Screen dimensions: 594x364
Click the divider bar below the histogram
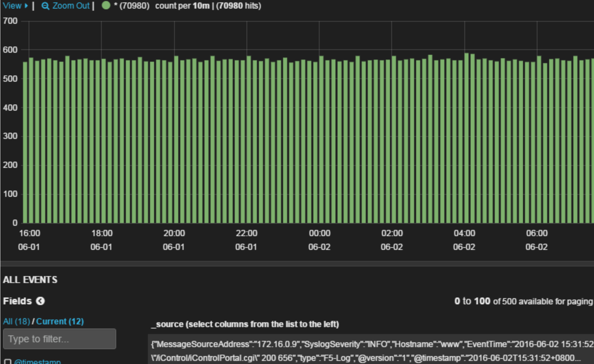tap(297, 264)
